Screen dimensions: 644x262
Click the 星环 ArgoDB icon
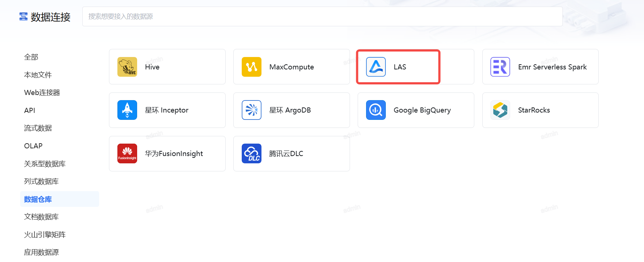(252, 110)
